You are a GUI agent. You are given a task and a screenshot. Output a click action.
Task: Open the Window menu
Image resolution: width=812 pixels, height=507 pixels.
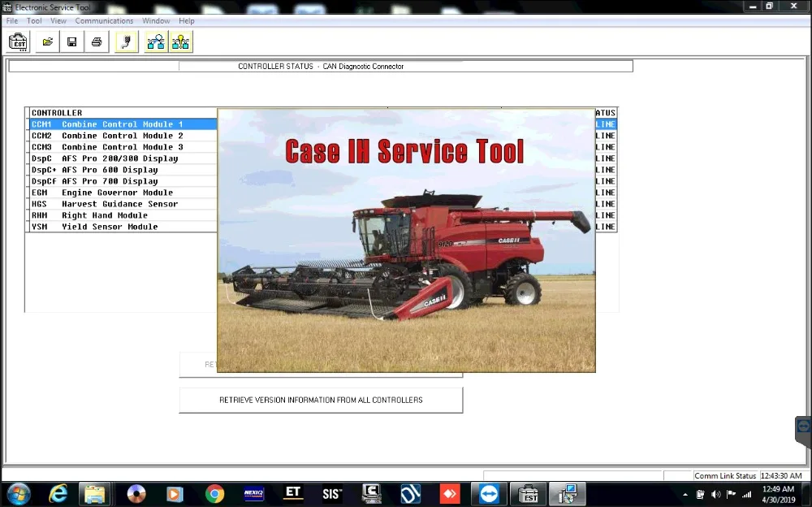click(156, 21)
